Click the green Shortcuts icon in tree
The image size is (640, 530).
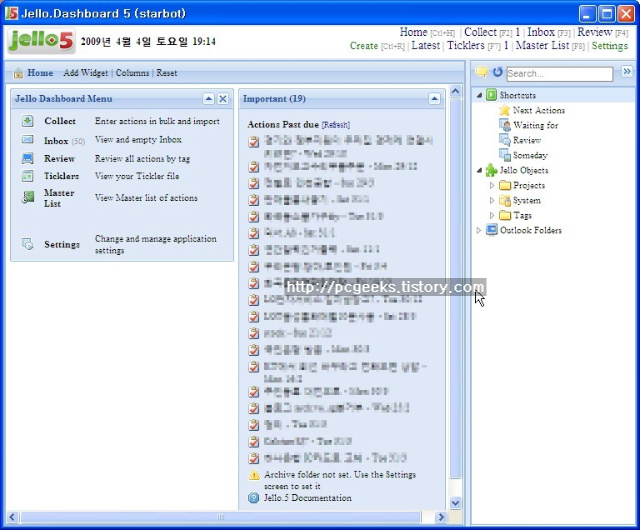(491, 95)
